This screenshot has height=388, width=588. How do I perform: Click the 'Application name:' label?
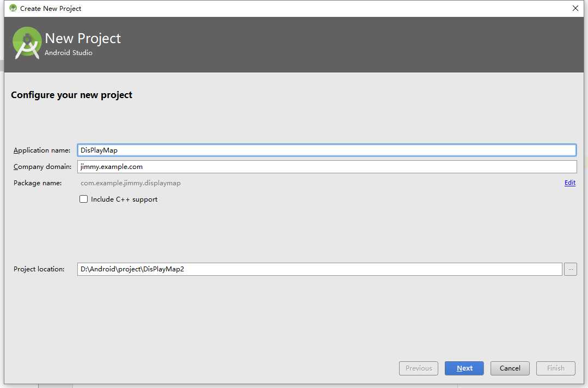point(42,150)
